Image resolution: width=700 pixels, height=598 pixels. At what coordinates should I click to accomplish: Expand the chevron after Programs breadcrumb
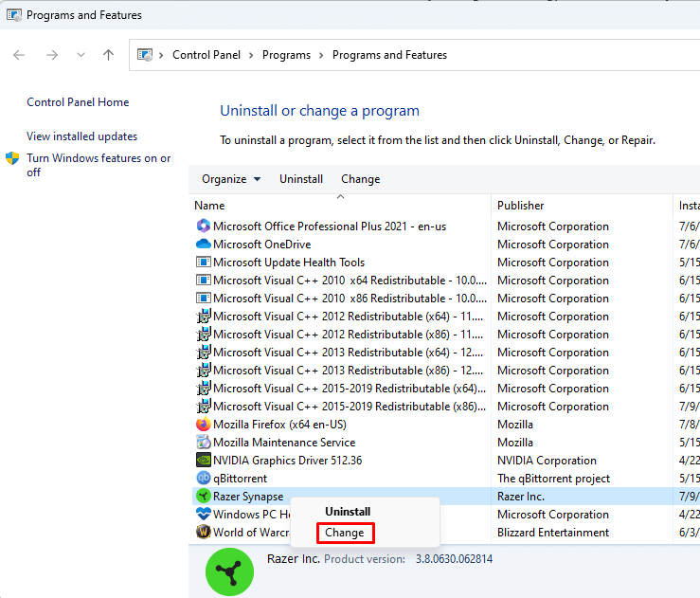321,55
